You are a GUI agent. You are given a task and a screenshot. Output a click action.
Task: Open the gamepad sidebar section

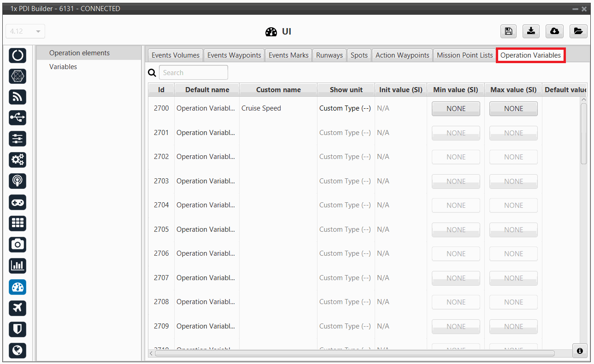pyautogui.click(x=18, y=202)
